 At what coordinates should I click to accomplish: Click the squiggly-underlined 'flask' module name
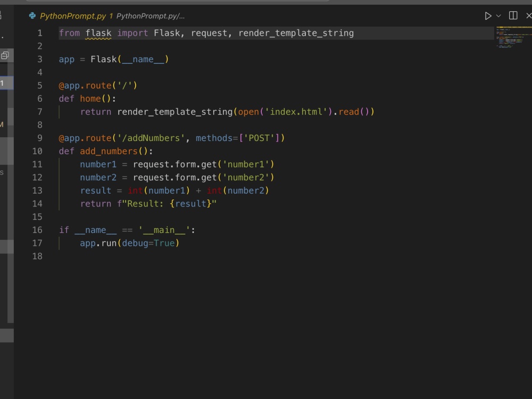98,33
